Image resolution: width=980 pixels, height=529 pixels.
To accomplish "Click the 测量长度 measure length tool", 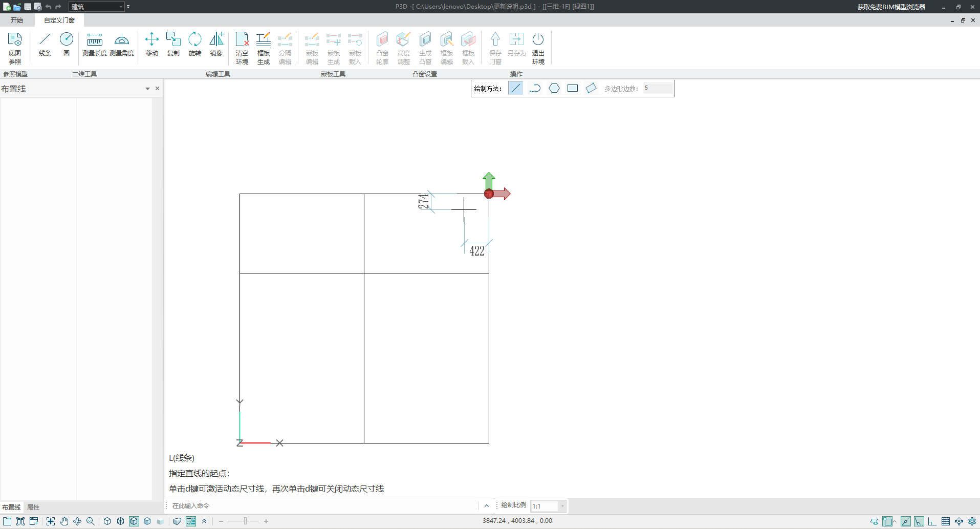I will point(95,44).
